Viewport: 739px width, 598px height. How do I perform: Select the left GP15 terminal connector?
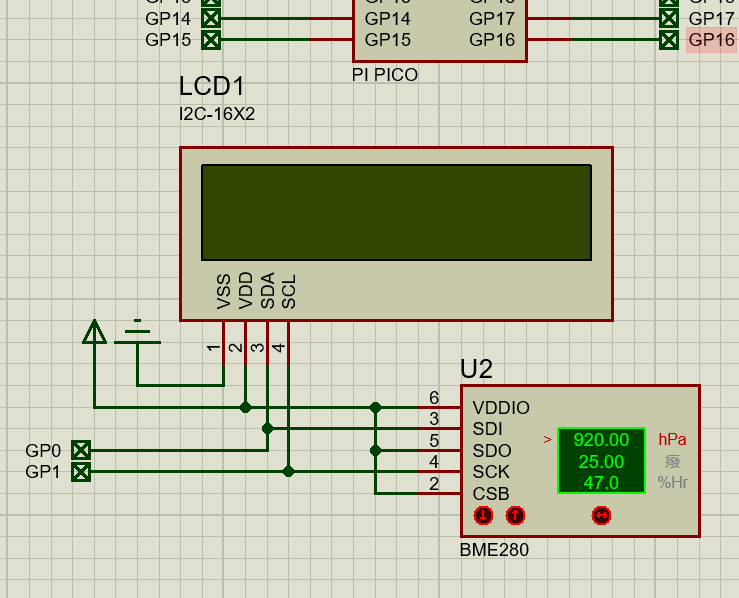click(x=211, y=40)
